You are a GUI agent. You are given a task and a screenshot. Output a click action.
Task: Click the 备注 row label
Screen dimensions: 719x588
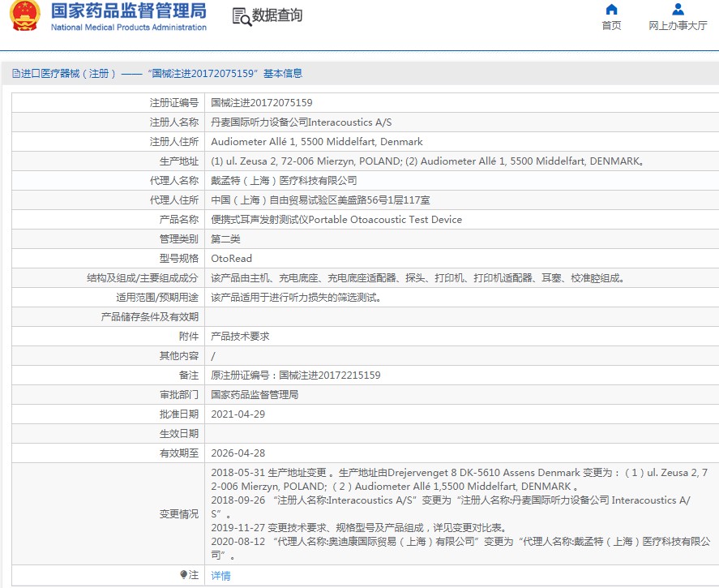pos(189,376)
